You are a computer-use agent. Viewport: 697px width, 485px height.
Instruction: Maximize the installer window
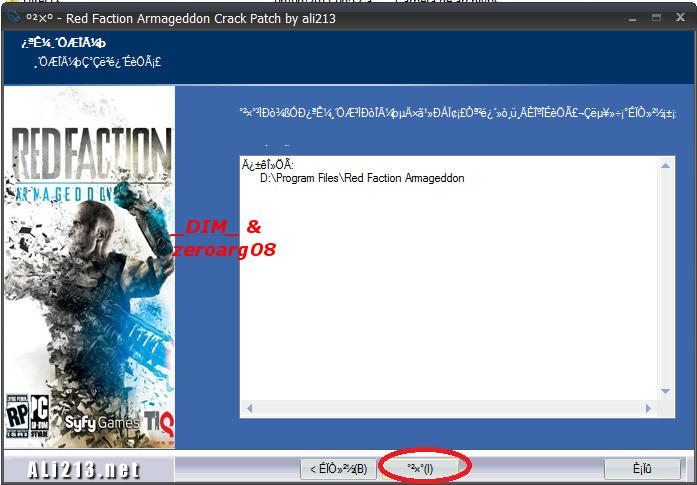pos(657,18)
